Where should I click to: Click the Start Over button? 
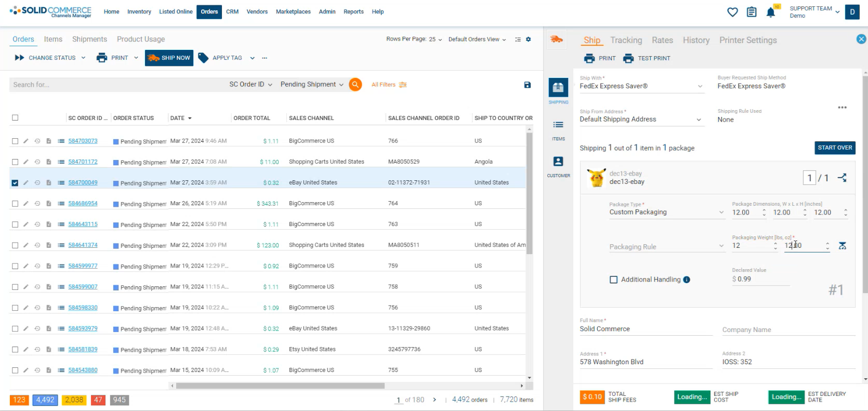pos(835,148)
